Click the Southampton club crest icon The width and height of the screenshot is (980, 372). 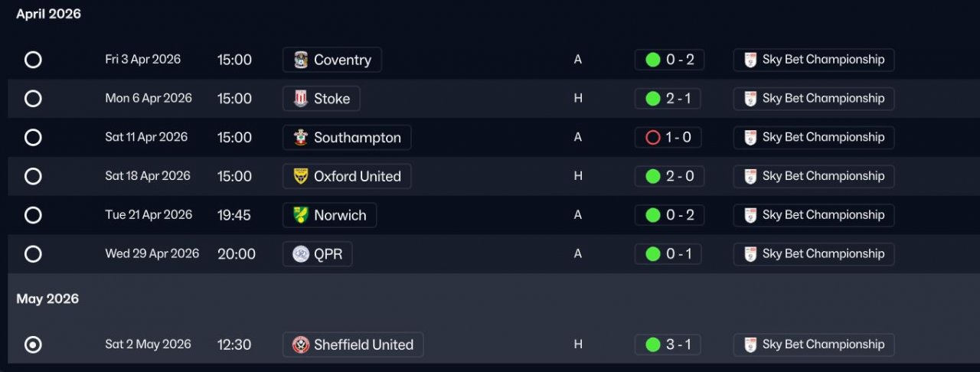coord(301,138)
